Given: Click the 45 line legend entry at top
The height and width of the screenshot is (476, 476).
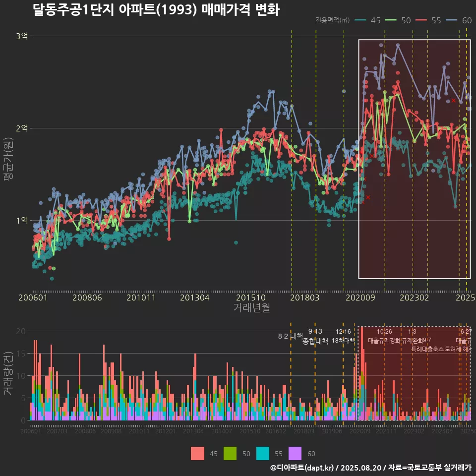Looking at the screenshot, I should coord(367,20).
